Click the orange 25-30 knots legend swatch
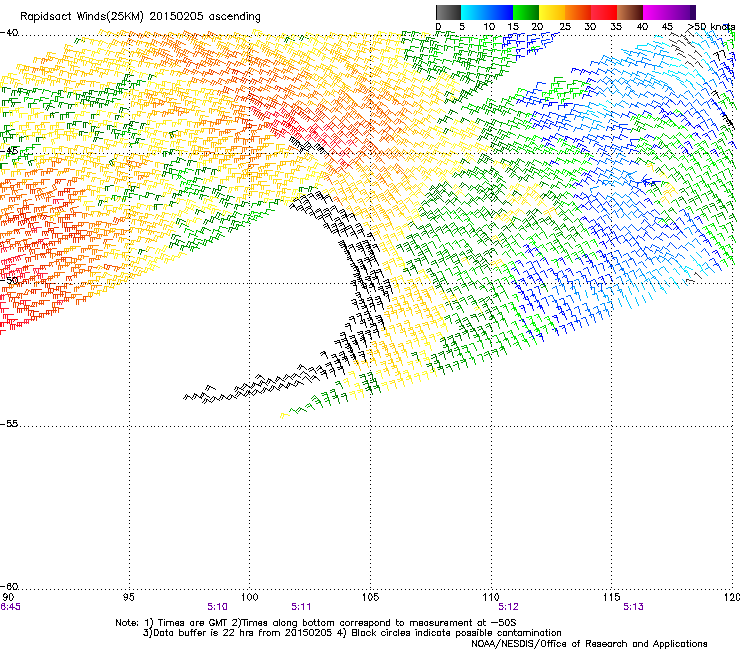 click(578, 12)
